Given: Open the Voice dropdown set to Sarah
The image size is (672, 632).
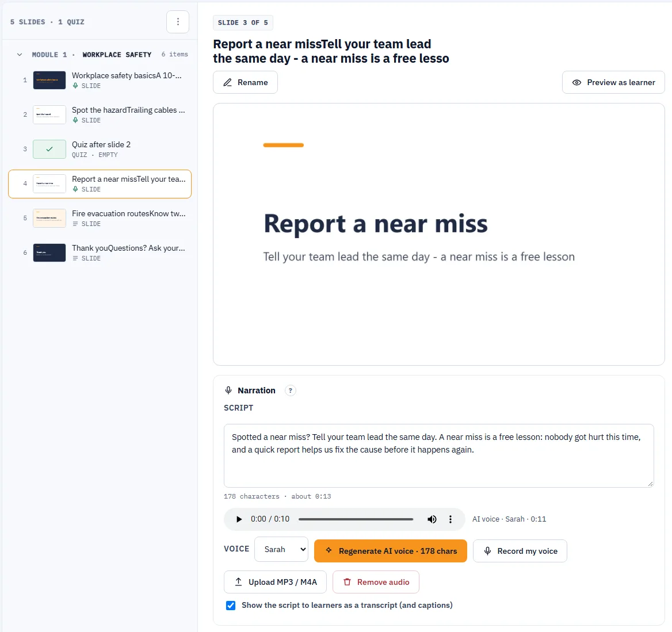Looking at the screenshot, I should (281, 549).
